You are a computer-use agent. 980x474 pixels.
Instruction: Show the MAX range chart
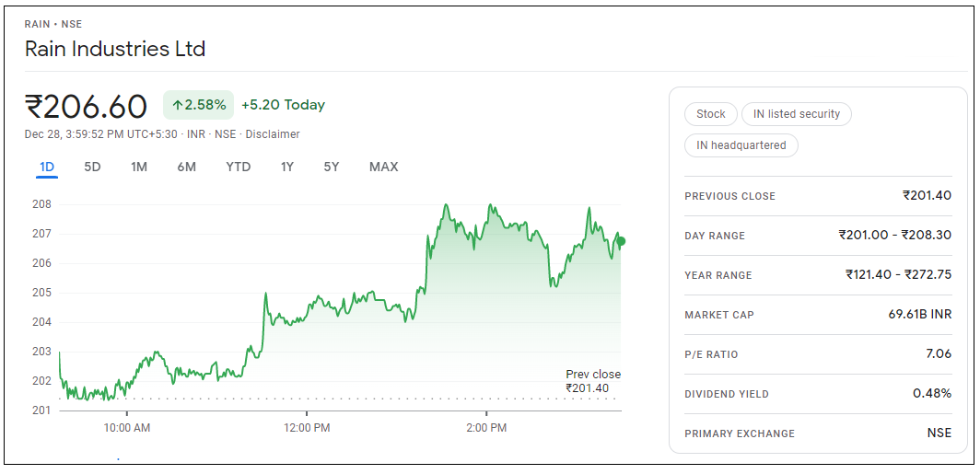pyautogui.click(x=383, y=167)
